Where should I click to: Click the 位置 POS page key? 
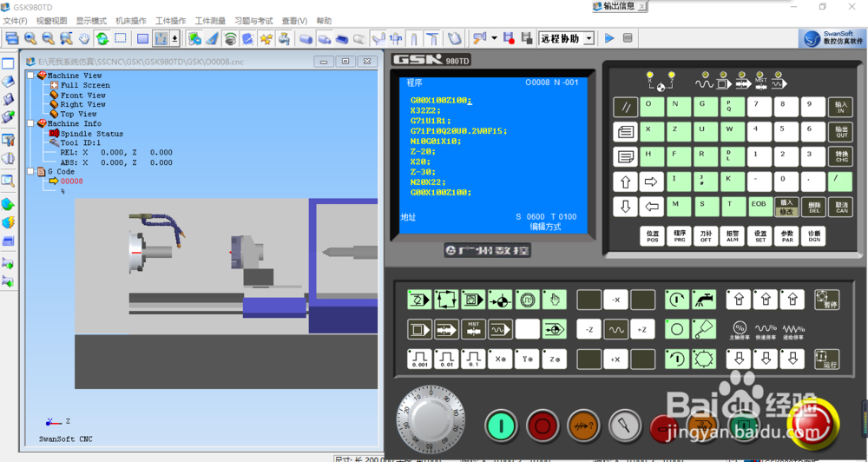(x=653, y=236)
